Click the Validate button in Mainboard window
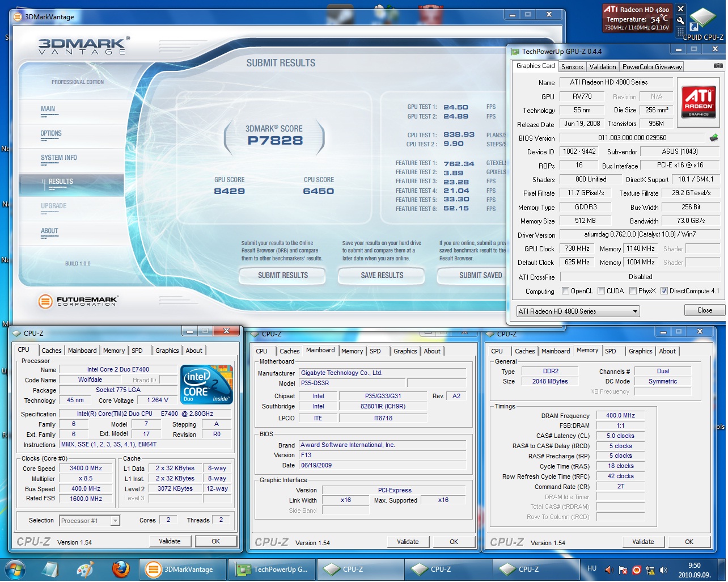This screenshot has width=728, height=582. (408, 542)
